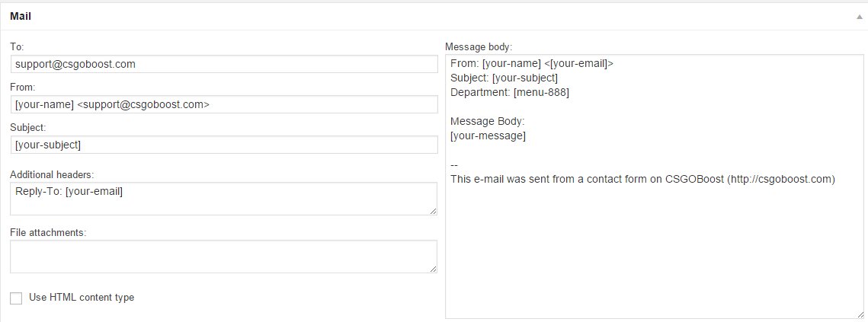868x322 pixels.
Task: Click the "File attachments:" label
Action: point(47,232)
